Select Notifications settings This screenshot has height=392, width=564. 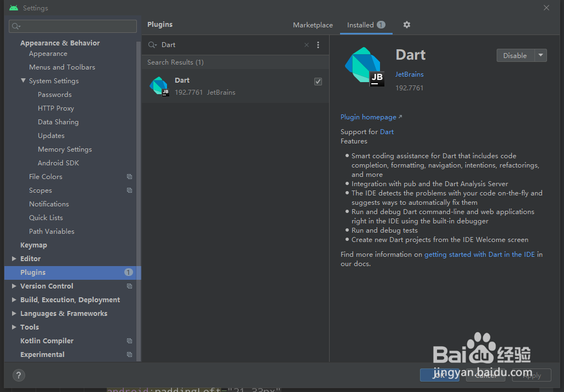(x=49, y=204)
